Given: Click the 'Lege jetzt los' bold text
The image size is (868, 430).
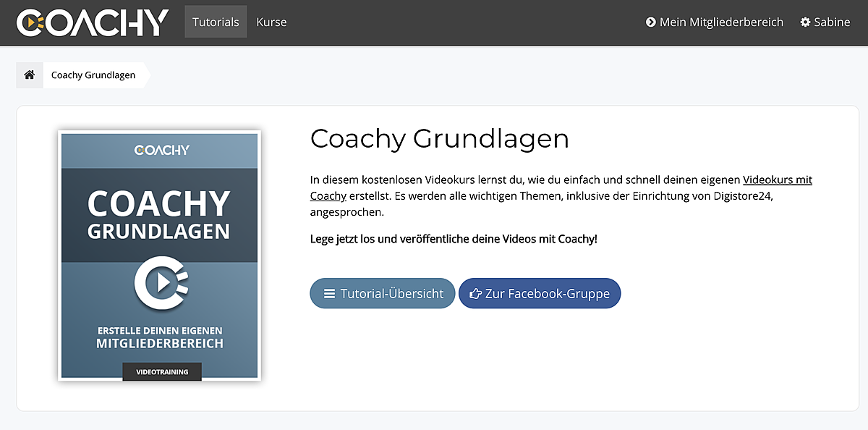Looking at the screenshot, I should (454, 238).
